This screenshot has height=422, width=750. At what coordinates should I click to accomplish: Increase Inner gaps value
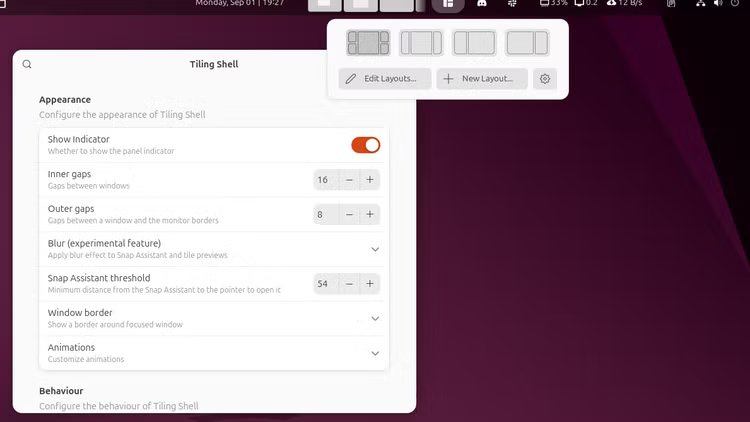370,180
